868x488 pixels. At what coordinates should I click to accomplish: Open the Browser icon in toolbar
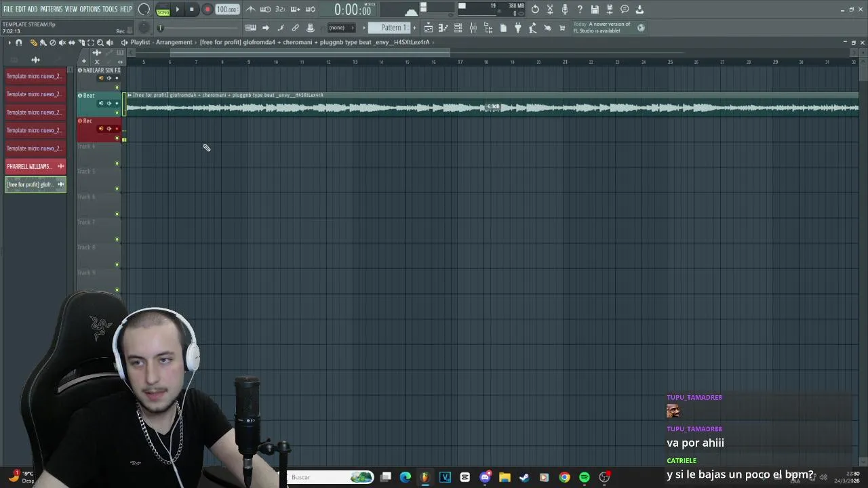click(x=488, y=28)
